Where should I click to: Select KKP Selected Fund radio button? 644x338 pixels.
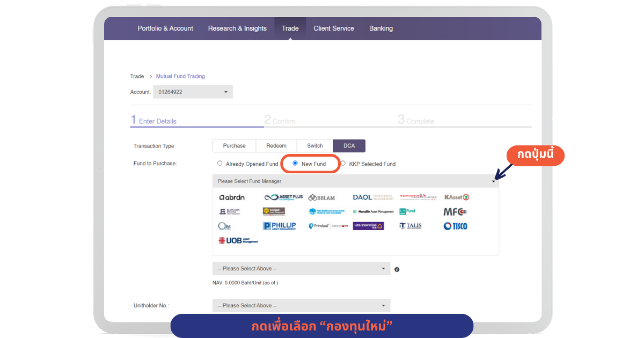(343, 164)
